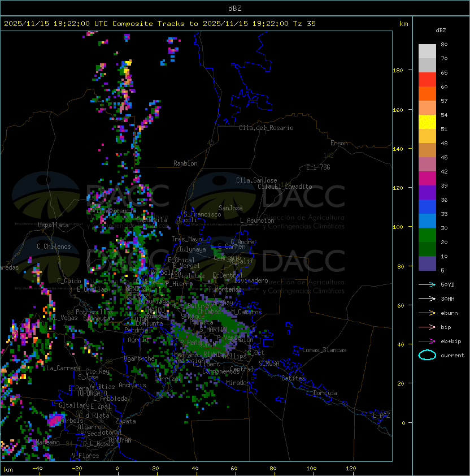
Task: Click the 'Clla.del_Rosario' map label
Action: [x=266, y=128]
